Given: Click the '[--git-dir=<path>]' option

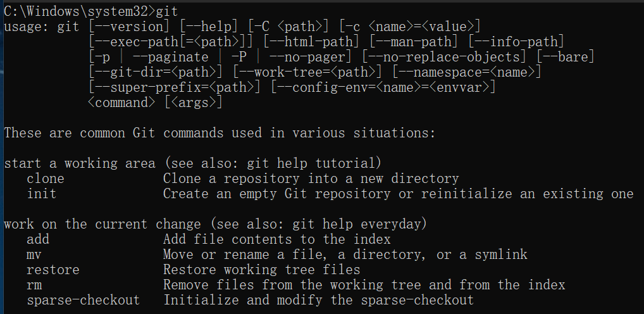Looking at the screenshot, I should point(156,72).
